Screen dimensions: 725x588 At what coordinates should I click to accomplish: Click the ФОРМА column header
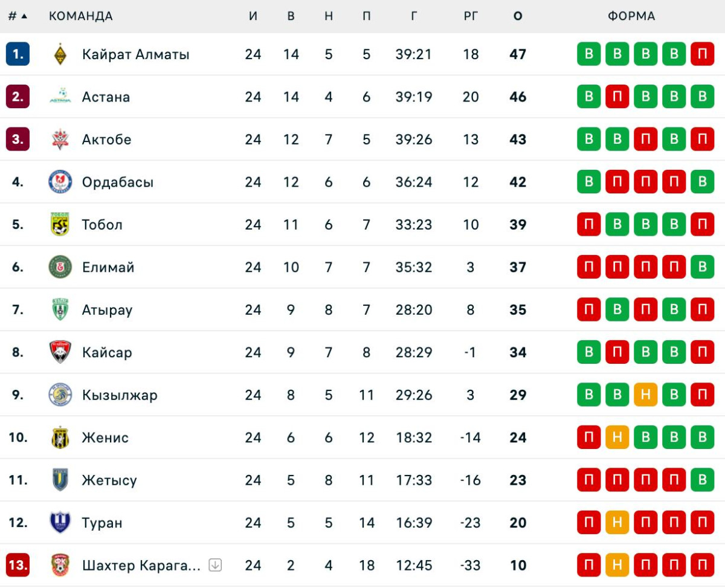coord(631,16)
